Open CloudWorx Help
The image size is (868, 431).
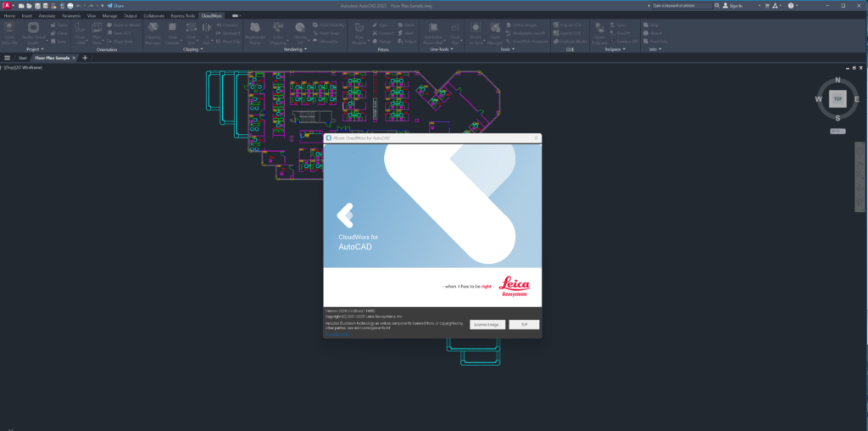(x=651, y=25)
